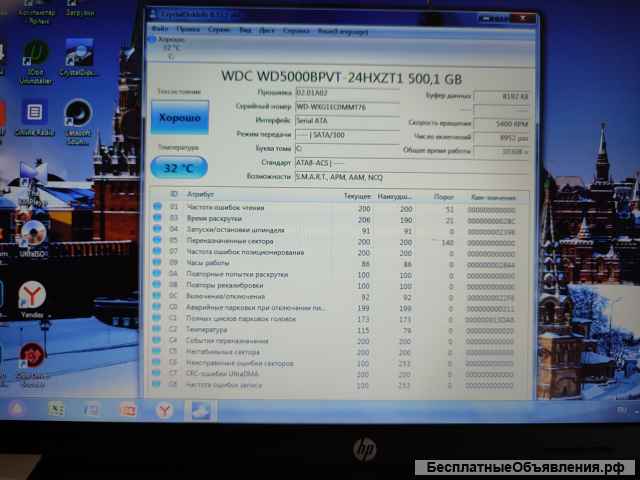This screenshot has height=480, width=640.
Task: Click the status circle for Температура row
Action: pos(157,329)
